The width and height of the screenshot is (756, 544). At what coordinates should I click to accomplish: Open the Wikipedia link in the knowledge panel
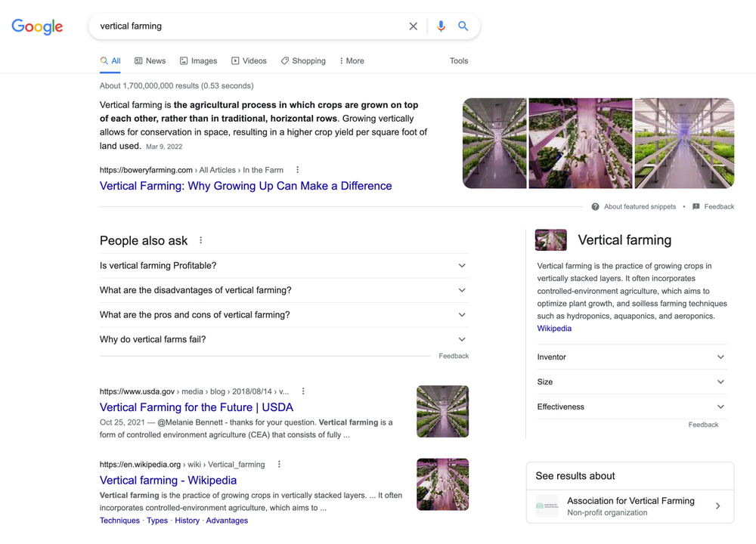554,328
